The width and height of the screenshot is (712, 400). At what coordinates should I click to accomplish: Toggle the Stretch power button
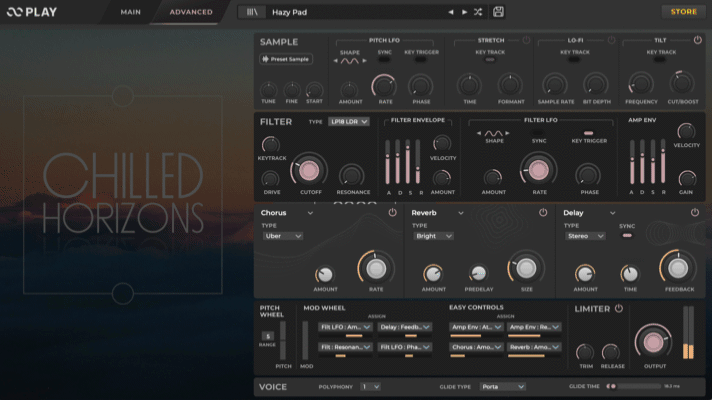(526, 40)
